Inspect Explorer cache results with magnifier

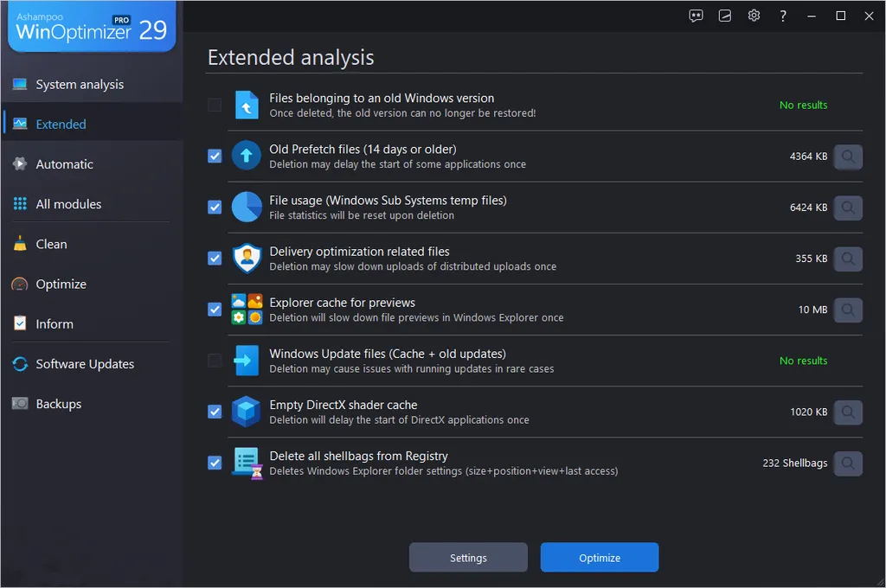coord(848,310)
